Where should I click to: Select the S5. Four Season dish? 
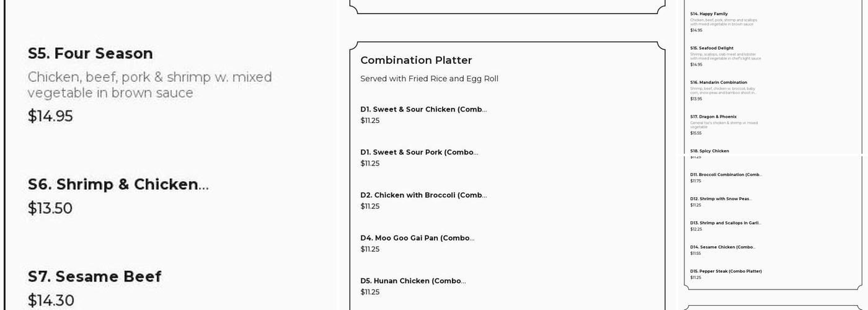coord(91,54)
